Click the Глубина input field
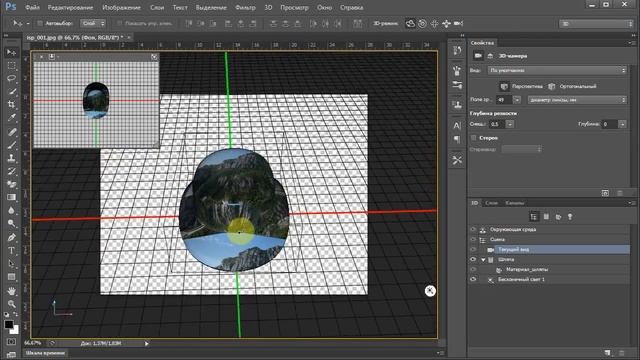640x360 pixels. [x=610, y=124]
